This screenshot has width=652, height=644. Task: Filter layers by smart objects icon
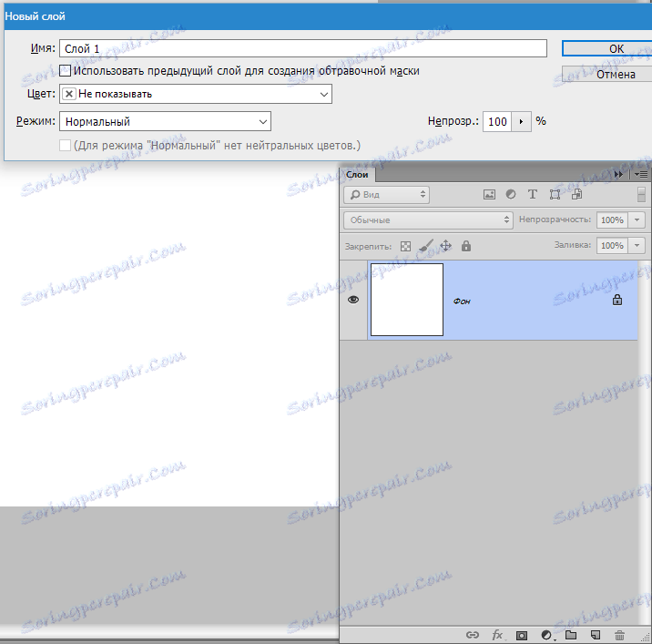click(576, 194)
